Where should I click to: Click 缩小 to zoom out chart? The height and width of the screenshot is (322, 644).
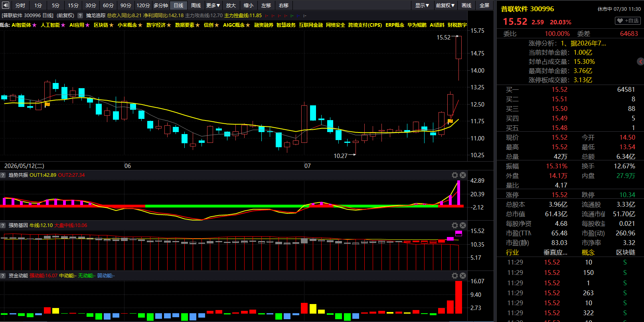pos(249,5)
